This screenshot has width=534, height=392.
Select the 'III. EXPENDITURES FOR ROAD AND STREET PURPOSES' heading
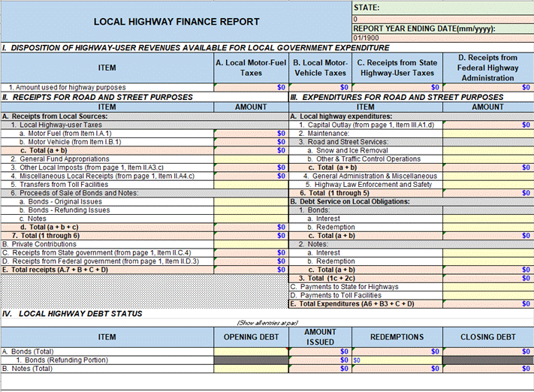pyautogui.click(x=397, y=98)
